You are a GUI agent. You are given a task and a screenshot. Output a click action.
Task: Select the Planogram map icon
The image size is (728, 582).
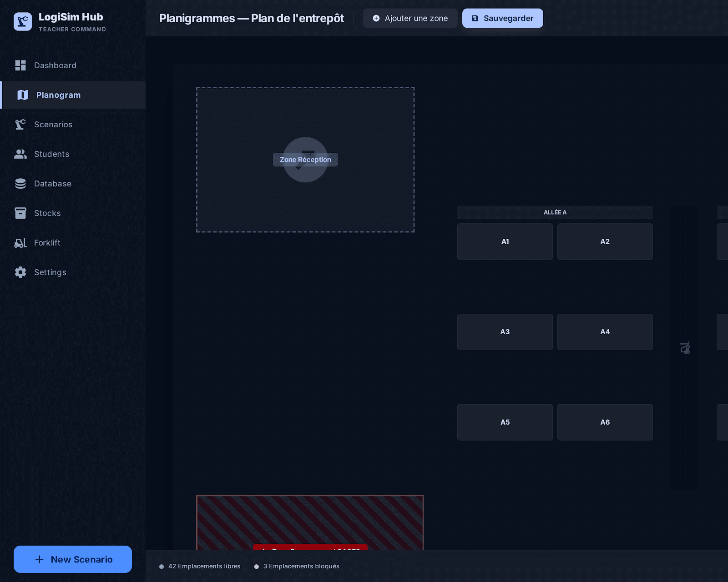click(23, 95)
